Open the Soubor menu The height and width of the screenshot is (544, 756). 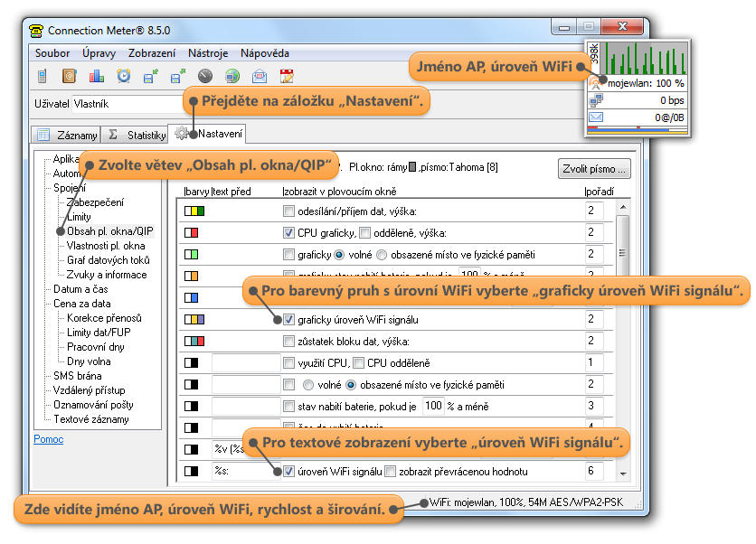[52, 53]
